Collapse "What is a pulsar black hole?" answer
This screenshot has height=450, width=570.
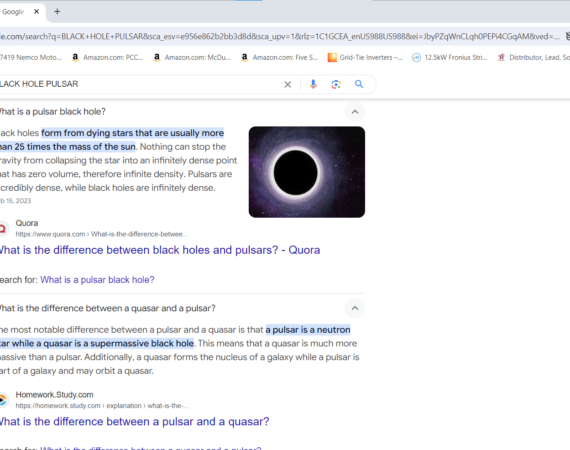coord(355,112)
